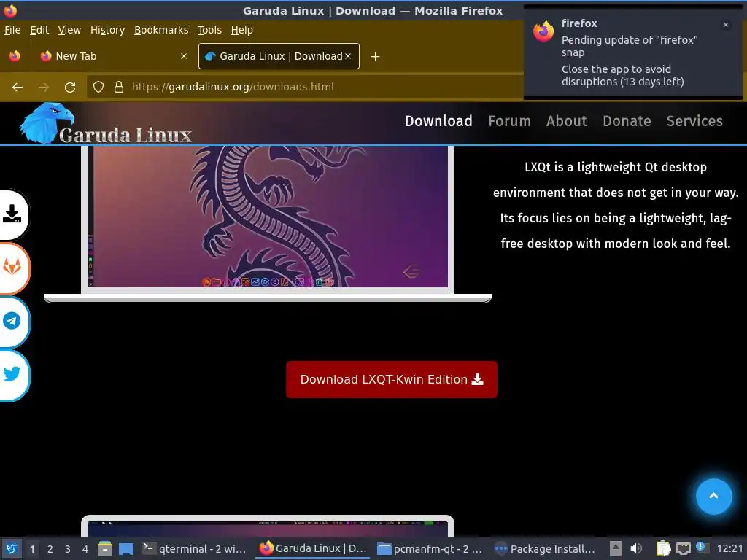Click the Garuda Linux eagle logo
Screen dimensions: 747x560
(47, 122)
